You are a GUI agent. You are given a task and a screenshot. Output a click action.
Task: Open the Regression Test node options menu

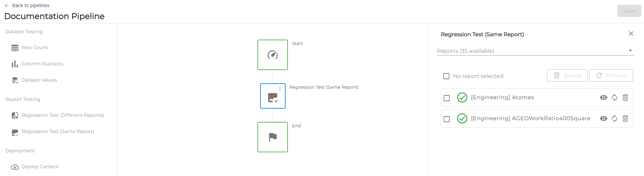click(x=280, y=89)
